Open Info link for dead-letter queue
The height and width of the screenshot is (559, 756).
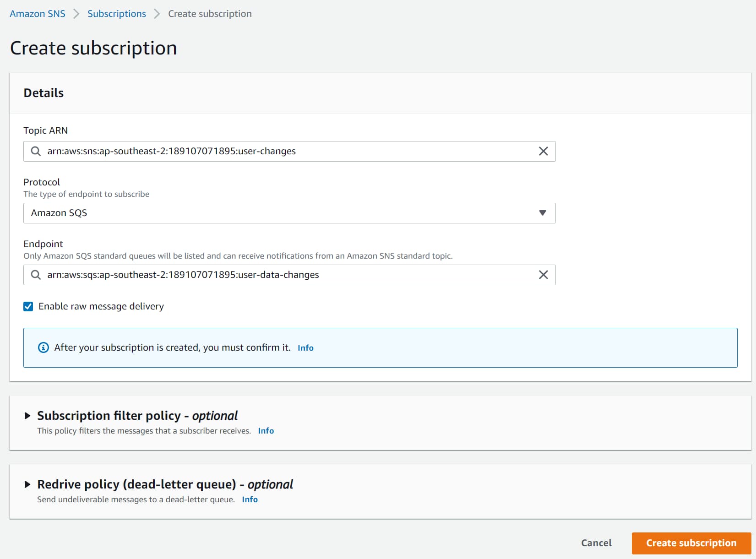coord(250,499)
